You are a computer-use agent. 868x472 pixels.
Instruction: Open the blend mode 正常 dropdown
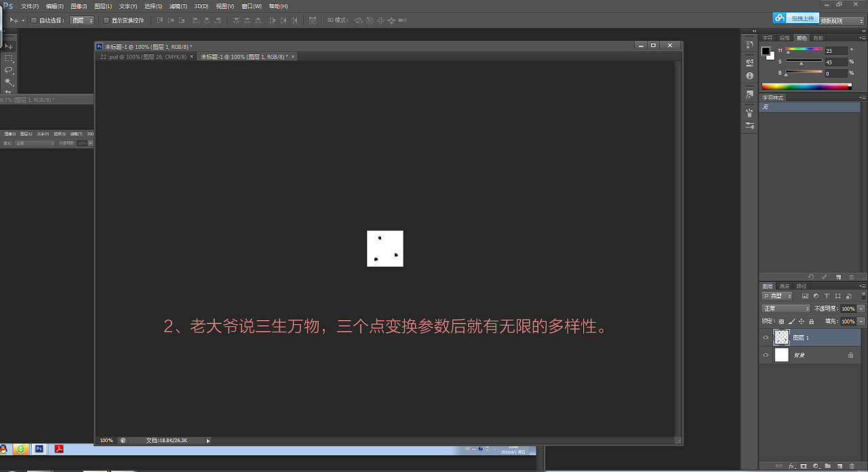coord(786,309)
